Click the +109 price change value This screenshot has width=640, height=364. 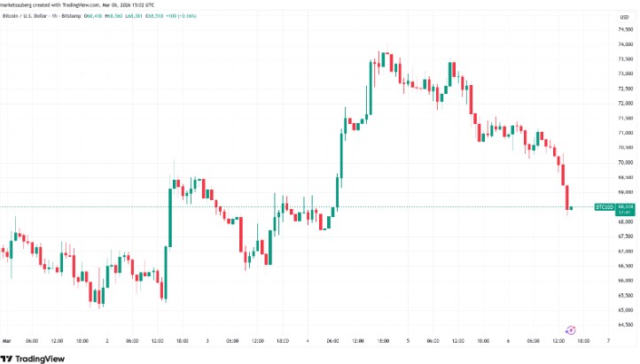[x=172, y=16]
